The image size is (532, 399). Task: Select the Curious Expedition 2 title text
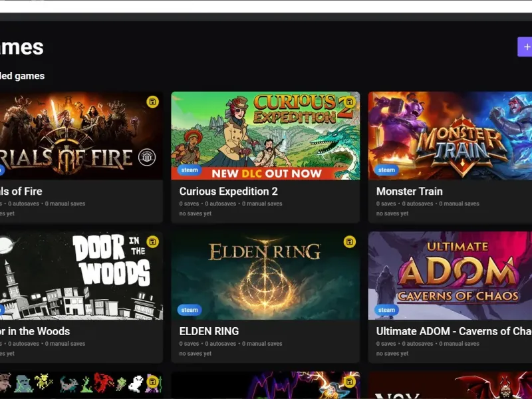point(228,192)
